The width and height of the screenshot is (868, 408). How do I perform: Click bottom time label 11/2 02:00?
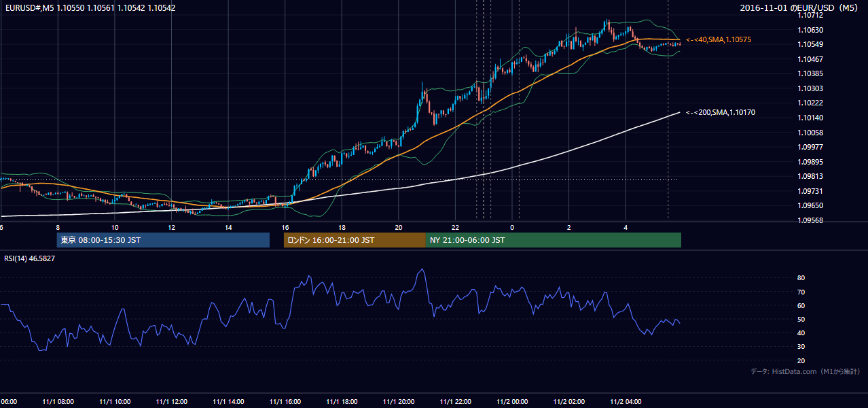pyautogui.click(x=568, y=402)
